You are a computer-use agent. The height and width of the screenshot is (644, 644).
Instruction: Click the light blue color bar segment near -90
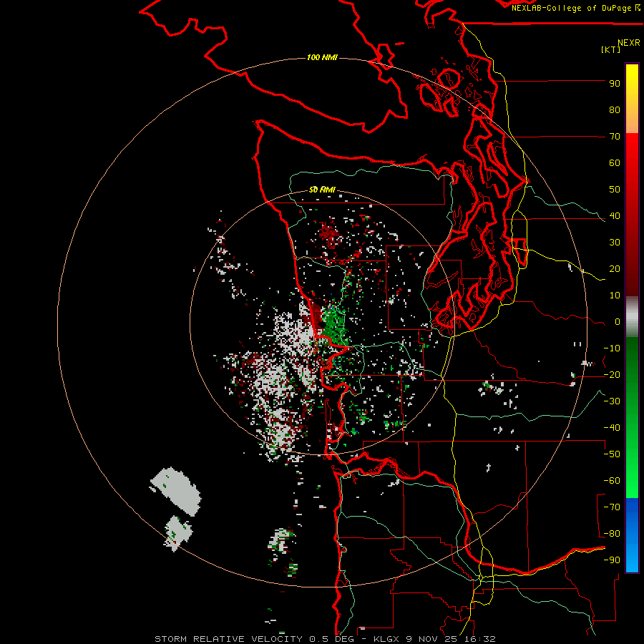[632, 559]
